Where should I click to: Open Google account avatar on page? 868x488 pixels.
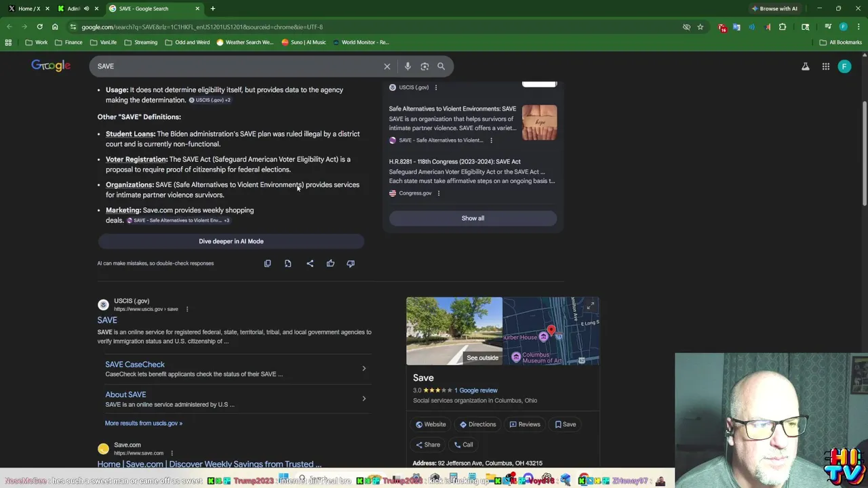(844, 66)
